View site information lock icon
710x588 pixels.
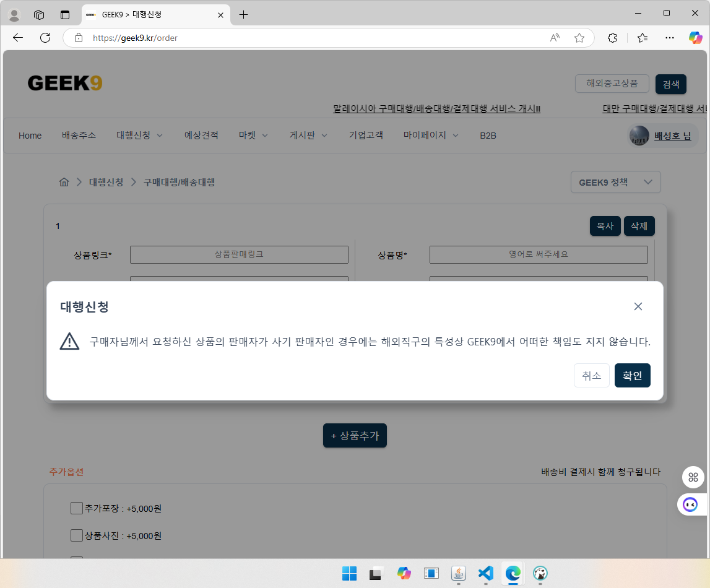tap(79, 38)
